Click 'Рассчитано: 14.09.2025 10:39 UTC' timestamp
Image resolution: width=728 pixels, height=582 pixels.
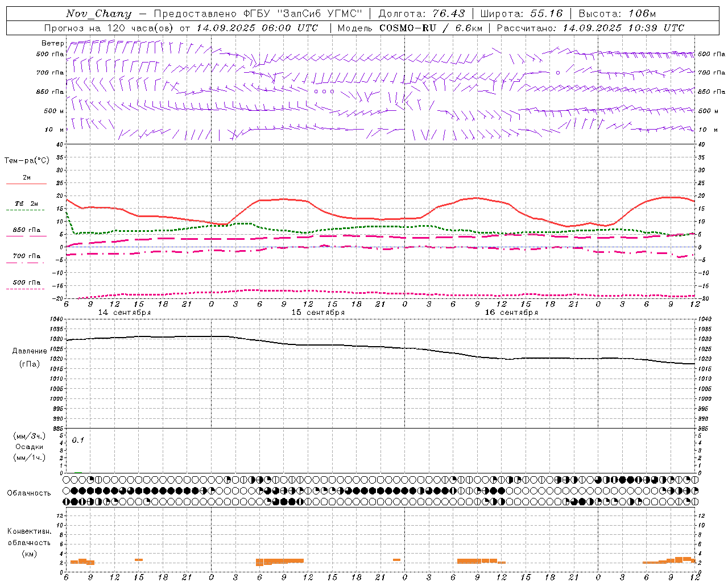point(590,28)
